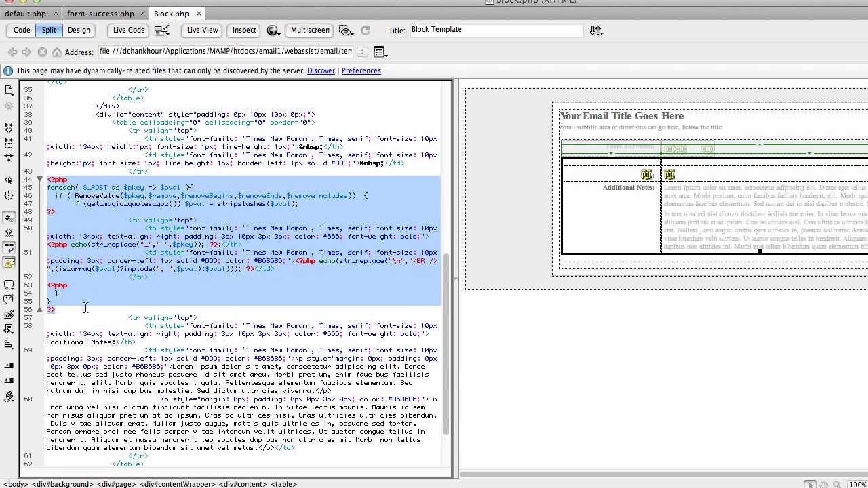Open Move or Convert CSS icon
Screen dimensions: 868x488
click(9, 344)
